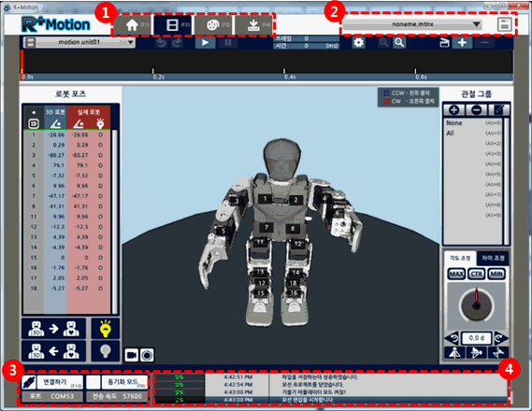This screenshot has width=532, height=411.
Task: Click the 0.4s timeline marker
Action: [x=290, y=77]
